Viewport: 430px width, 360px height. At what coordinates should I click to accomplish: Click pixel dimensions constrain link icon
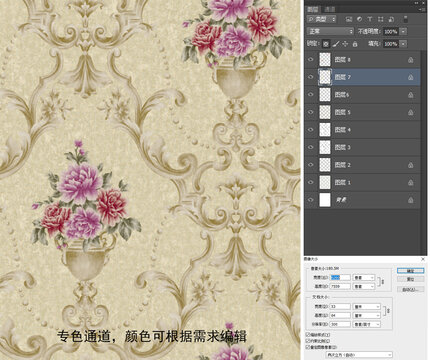click(383, 282)
